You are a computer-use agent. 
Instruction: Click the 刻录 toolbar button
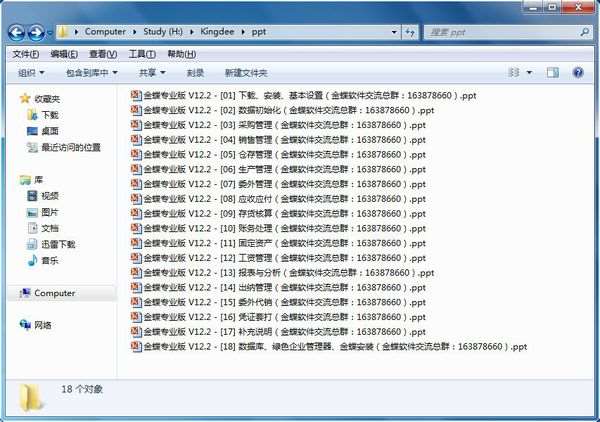pos(195,73)
